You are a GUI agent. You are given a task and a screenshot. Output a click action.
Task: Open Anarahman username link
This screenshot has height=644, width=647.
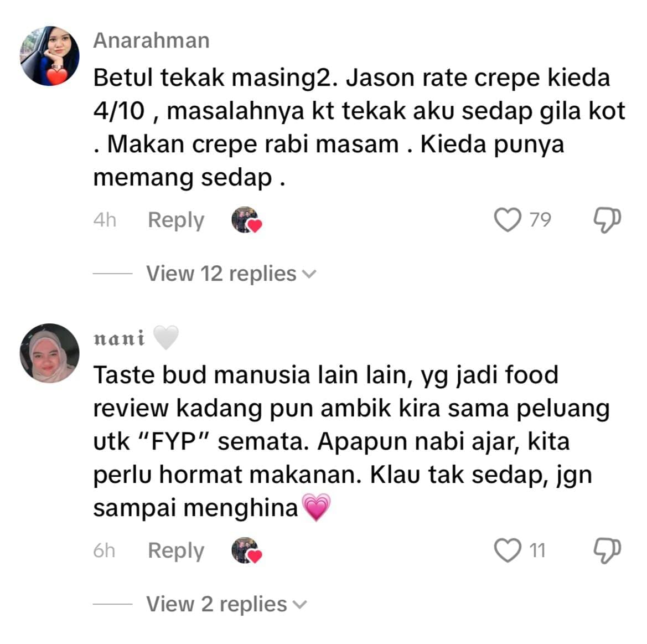152,40
